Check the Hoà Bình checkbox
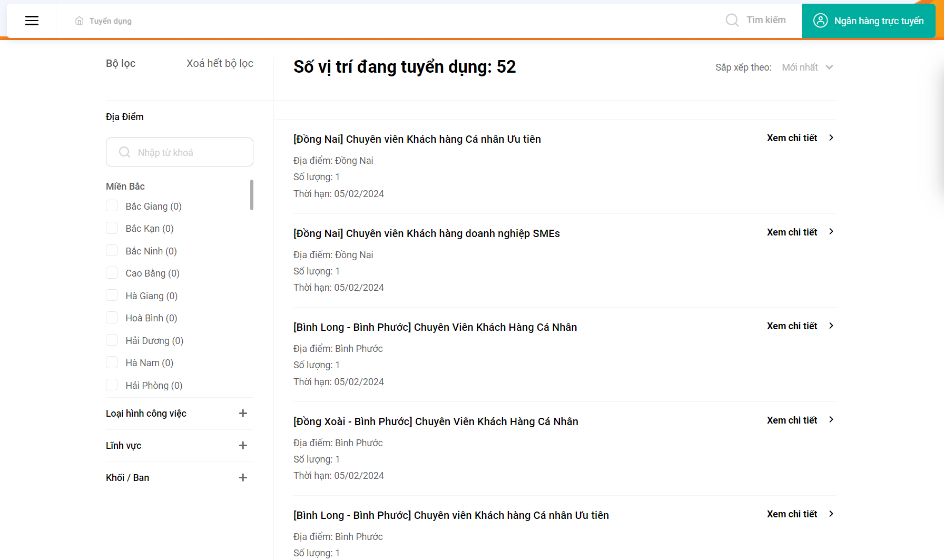The height and width of the screenshot is (560, 944). pos(112,318)
